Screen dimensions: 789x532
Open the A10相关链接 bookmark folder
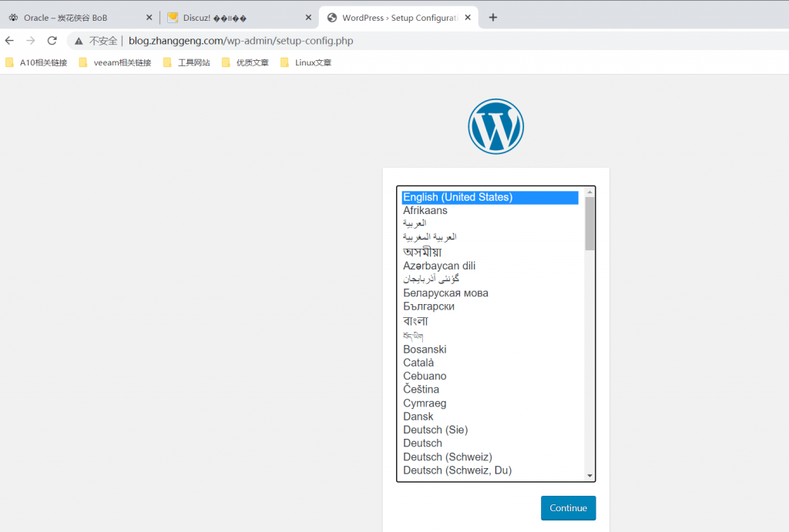36,62
